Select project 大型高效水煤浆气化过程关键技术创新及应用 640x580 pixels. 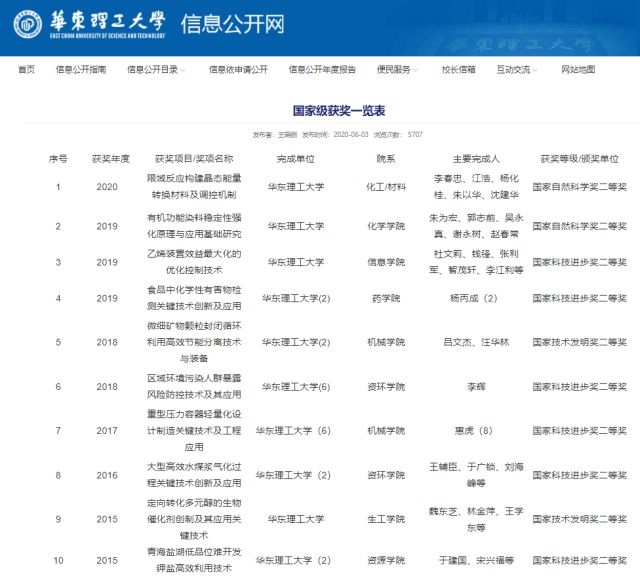coord(194,475)
